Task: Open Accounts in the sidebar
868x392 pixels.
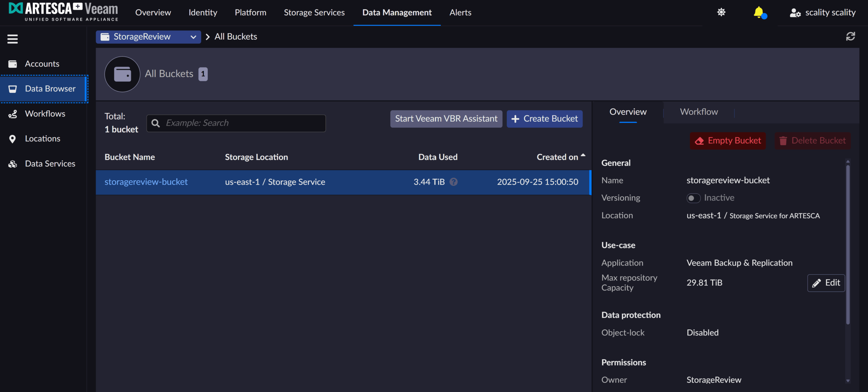Action: (42, 64)
